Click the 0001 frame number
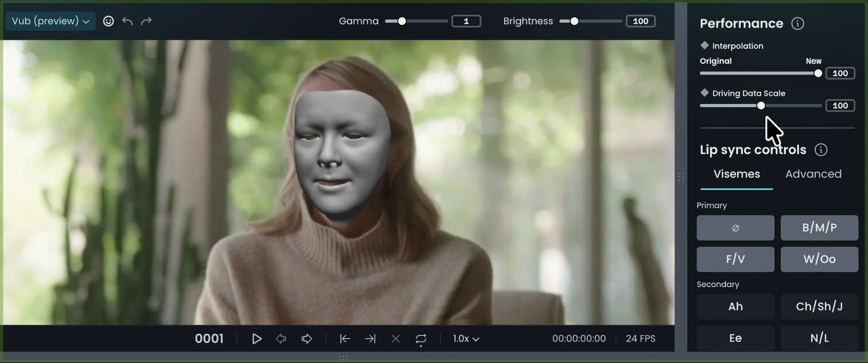Viewport: 868px width, 363px height. 209,339
